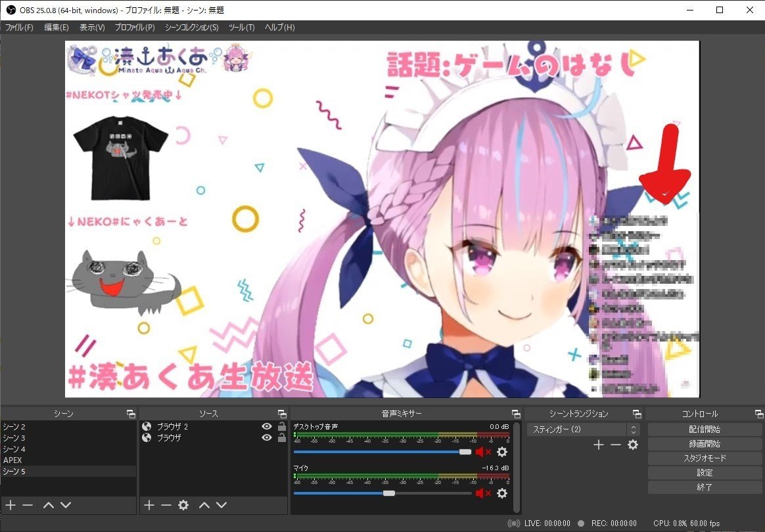Move source up in Sources panel

[x=204, y=505]
